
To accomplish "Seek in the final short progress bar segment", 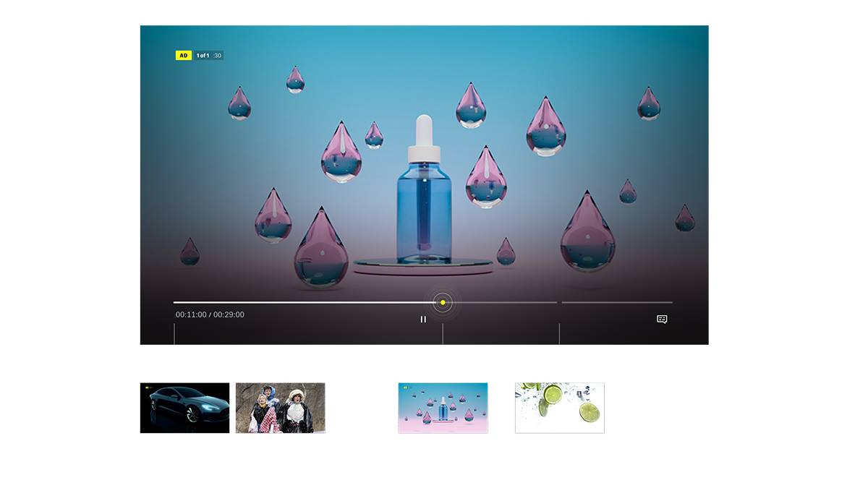I will pos(617,302).
